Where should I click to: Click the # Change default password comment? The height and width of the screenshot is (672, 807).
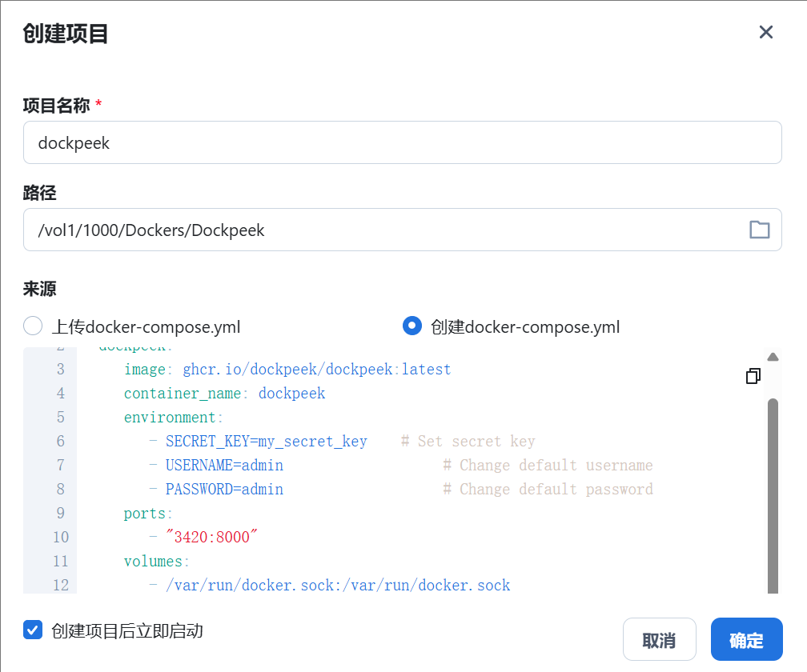548,489
